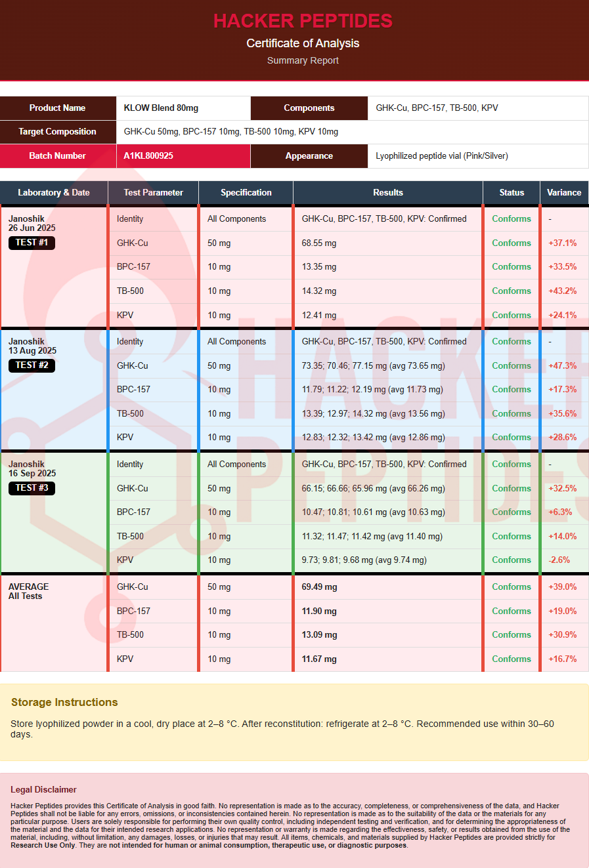Click the 'Components' label cell
This screenshot has height=868, width=589.
pos(309,108)
